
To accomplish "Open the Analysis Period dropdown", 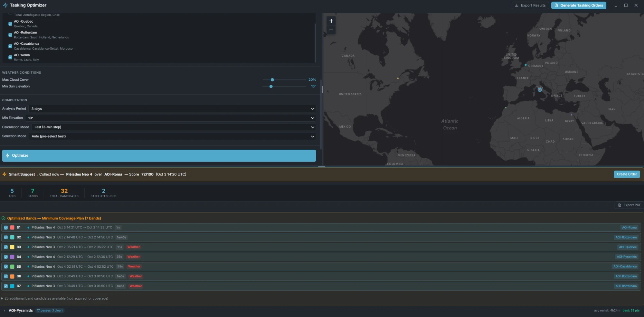I will click(x=172, y=109).
